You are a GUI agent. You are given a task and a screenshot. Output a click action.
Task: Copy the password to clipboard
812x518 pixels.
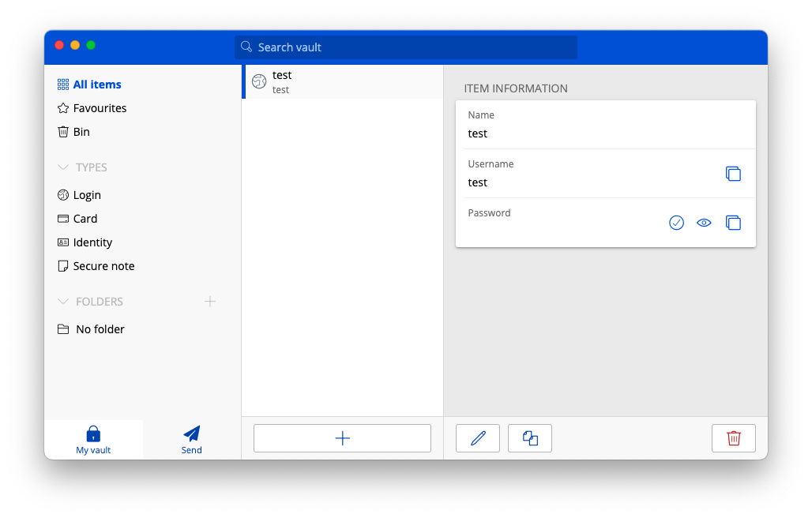pos(733,223)
